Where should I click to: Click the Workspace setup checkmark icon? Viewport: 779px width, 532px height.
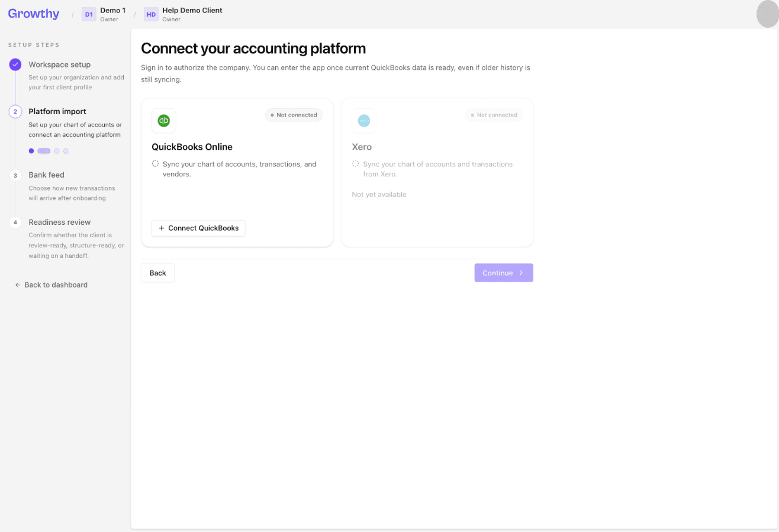[x=15, y=65]
